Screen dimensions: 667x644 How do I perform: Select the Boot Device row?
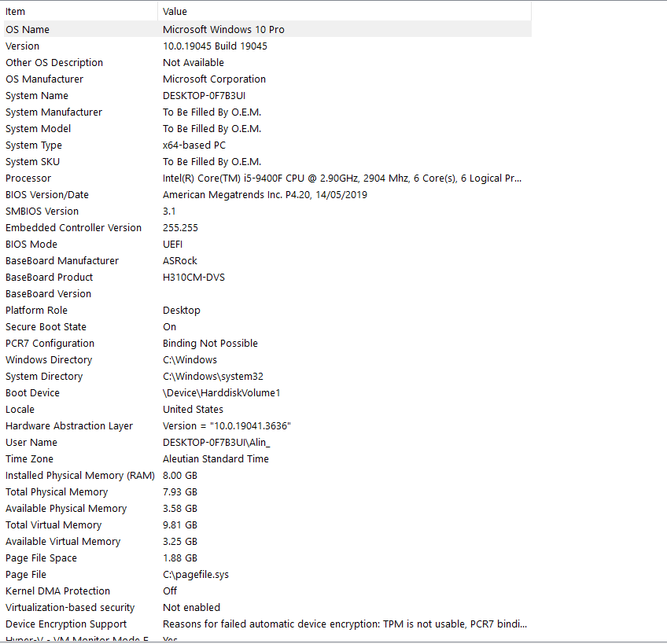[x=267, y=393]
